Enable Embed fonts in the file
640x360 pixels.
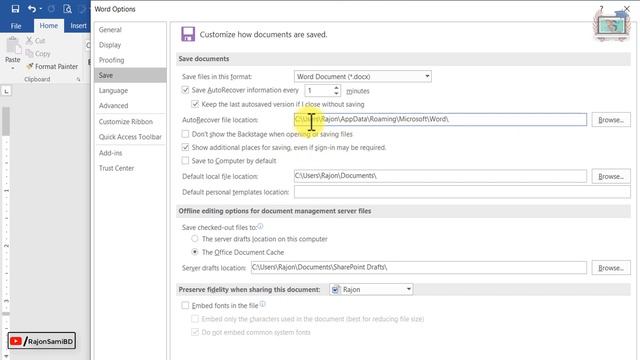point(185,305)
